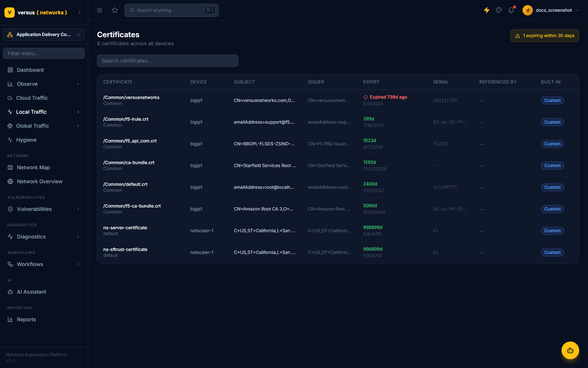Image resolution: width=588 pixels, height=368 pixels.
Task: Expand the Diagnostics chevron
Action: (x=78, y=237)
